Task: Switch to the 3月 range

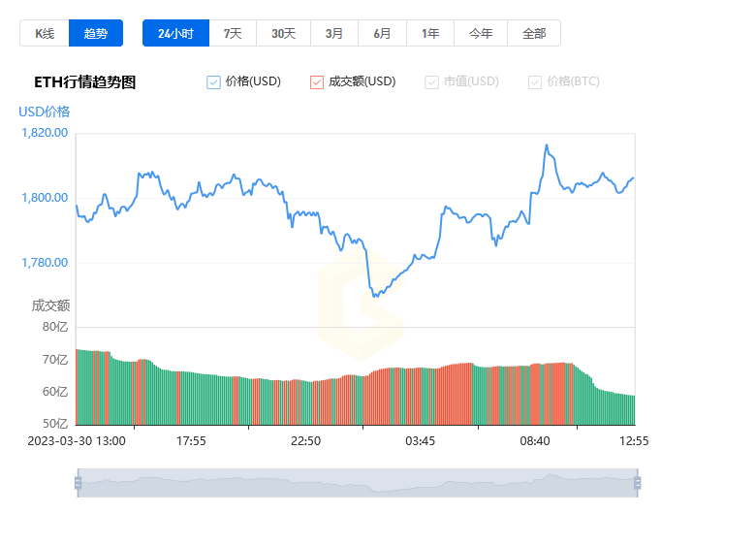Action: pyautogui.click(x=334, y=33)
